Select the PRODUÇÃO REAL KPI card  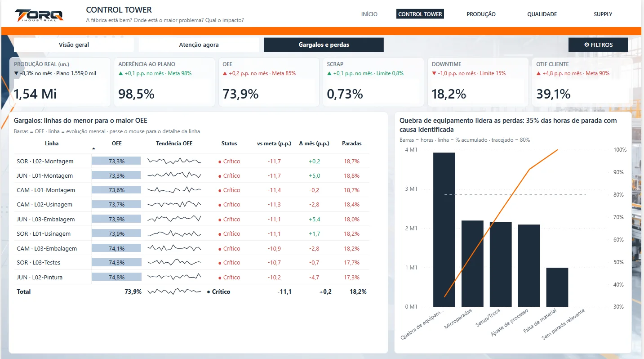60,82
